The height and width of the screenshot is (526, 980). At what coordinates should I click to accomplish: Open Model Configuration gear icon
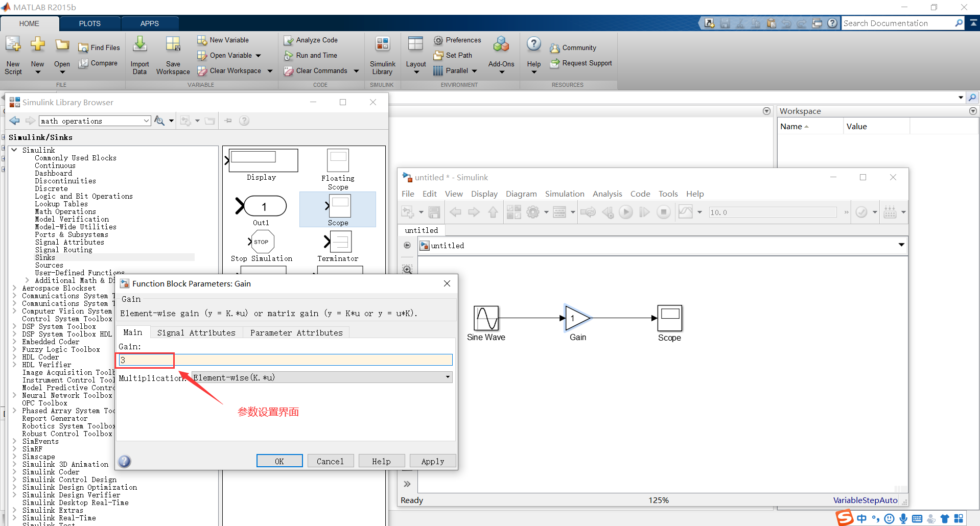click(x=533, y=212)
